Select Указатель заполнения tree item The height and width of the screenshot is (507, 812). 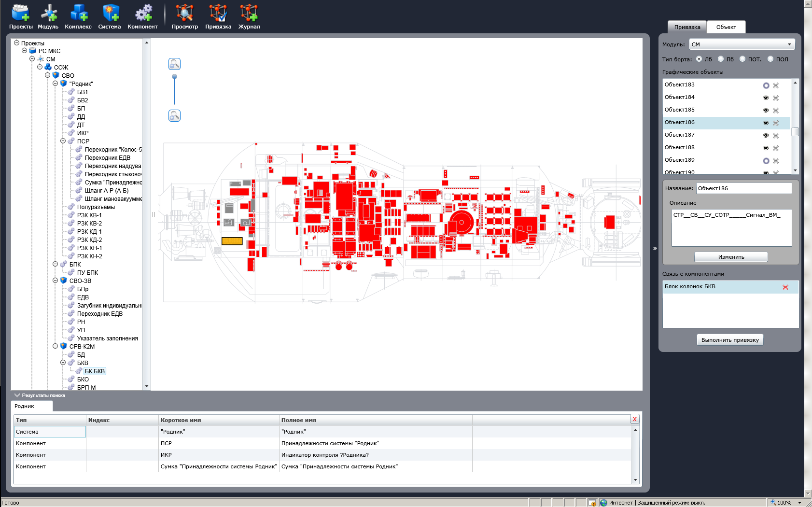click(108, 338)
